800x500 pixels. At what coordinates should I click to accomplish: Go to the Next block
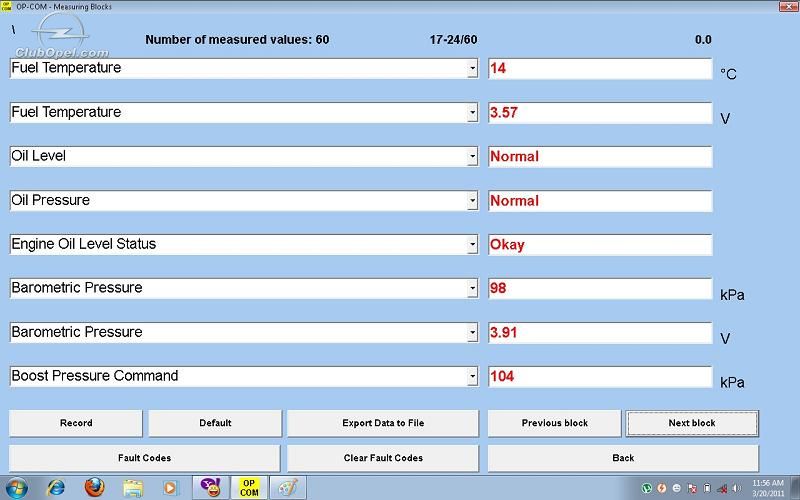692,423
